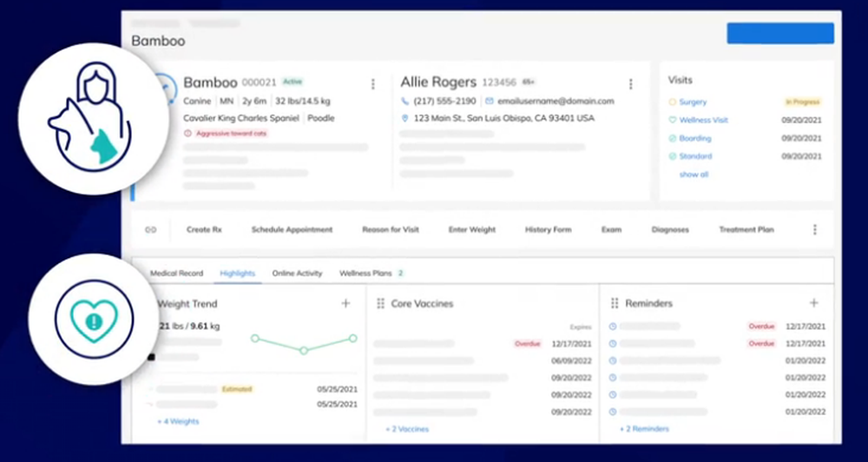Click the 06/09/2022 vaccine expiry date
Image resolution: width=868 pixels, height=462 pixels.
click(571, 360)
